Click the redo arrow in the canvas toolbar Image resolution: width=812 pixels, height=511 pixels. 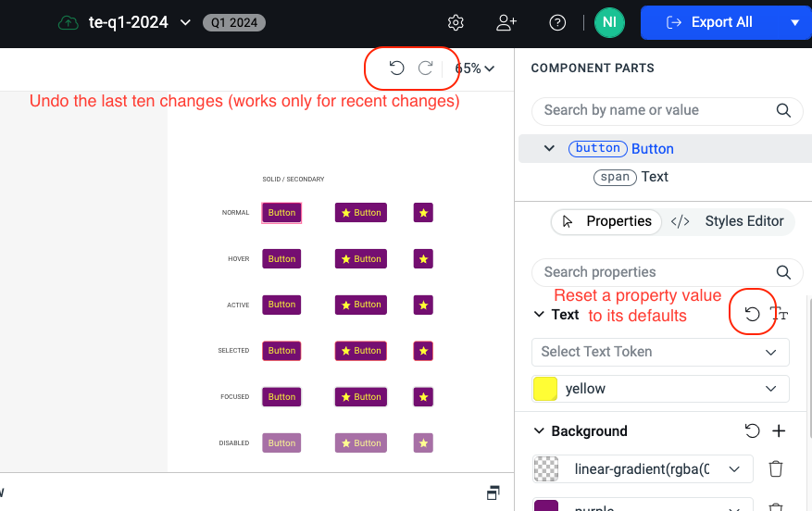[426, 68]
